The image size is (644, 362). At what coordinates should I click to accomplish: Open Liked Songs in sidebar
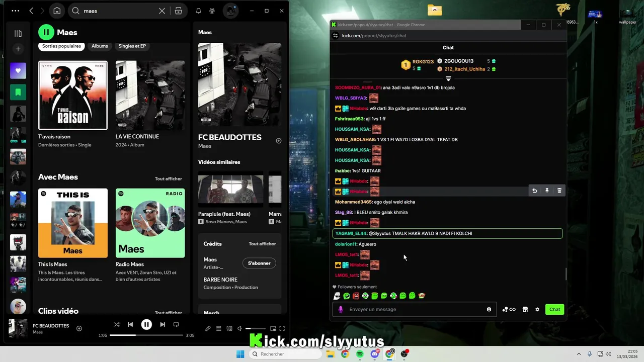pyautogui.click(x=18, y=70)
